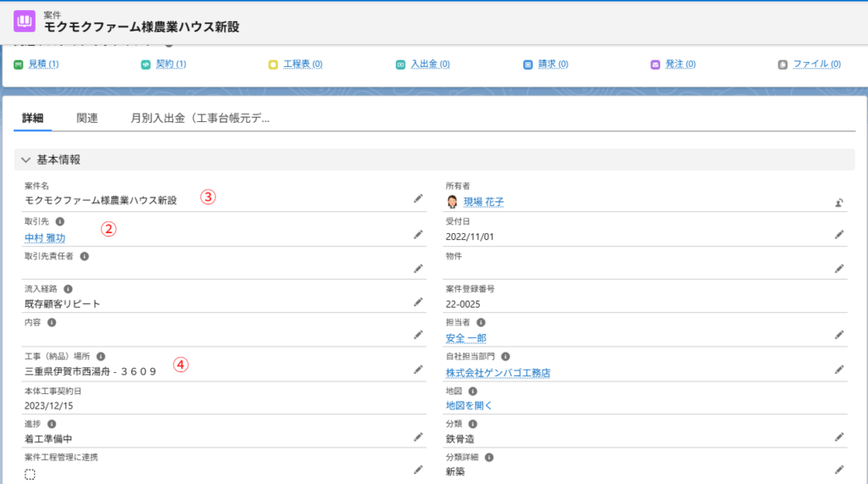The height and width of the screenshot is (484, 868).
Task: Edit the 受付日 field via its pencil icon
Action: (838, 234)
